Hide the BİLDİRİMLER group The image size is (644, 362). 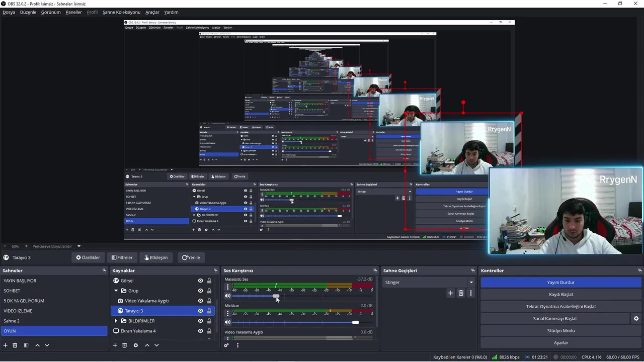coord(200,321)
